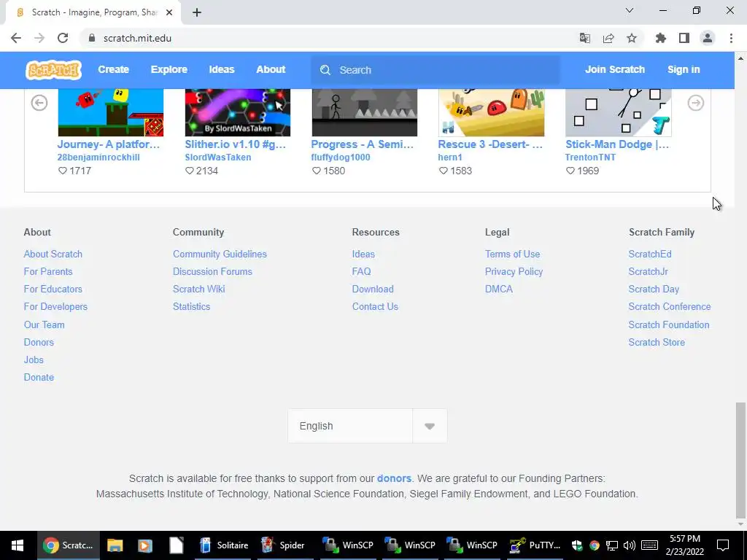747x560 pixels.
Task: Click Join Scratch in the navigation bar
Action: click(614, 69)
